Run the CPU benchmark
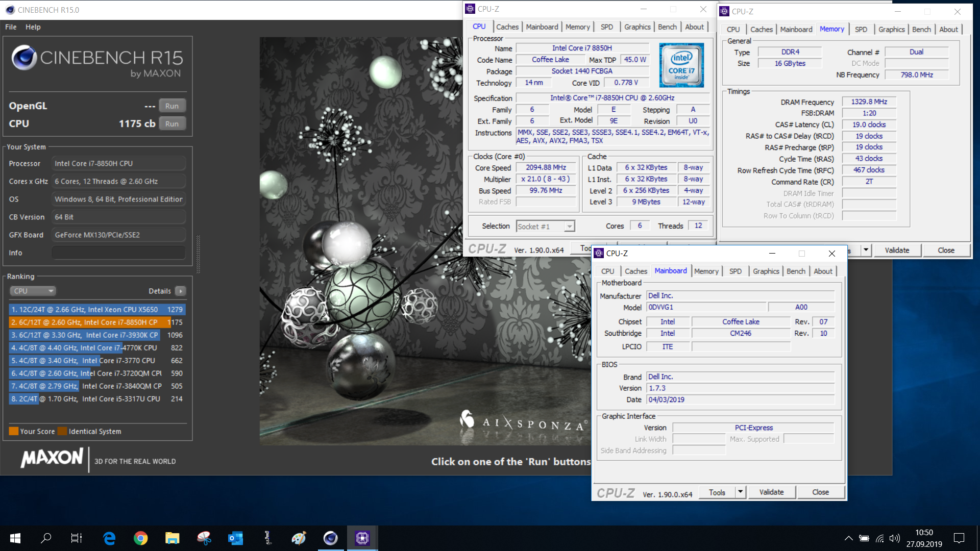Viewport: 980px width, 551px height. (172, 123)
